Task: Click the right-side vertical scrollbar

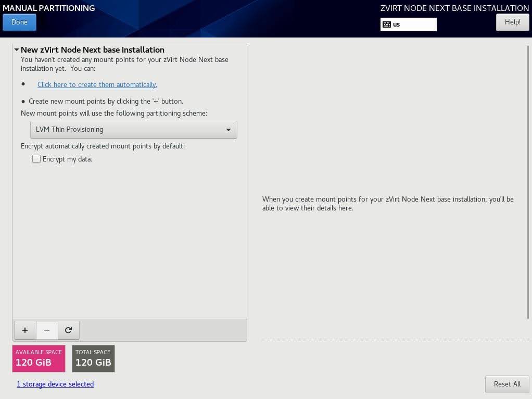Action: click(528, 182)
